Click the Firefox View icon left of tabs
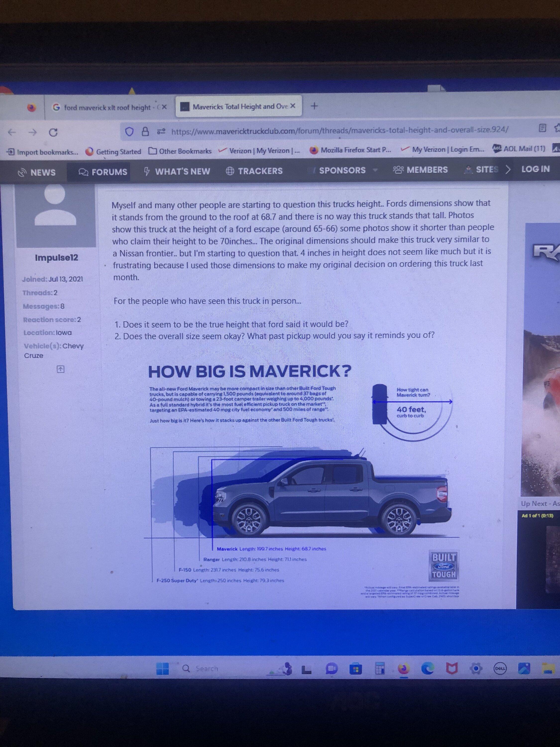The image size is (560, 747). click(x=31, y=108)
